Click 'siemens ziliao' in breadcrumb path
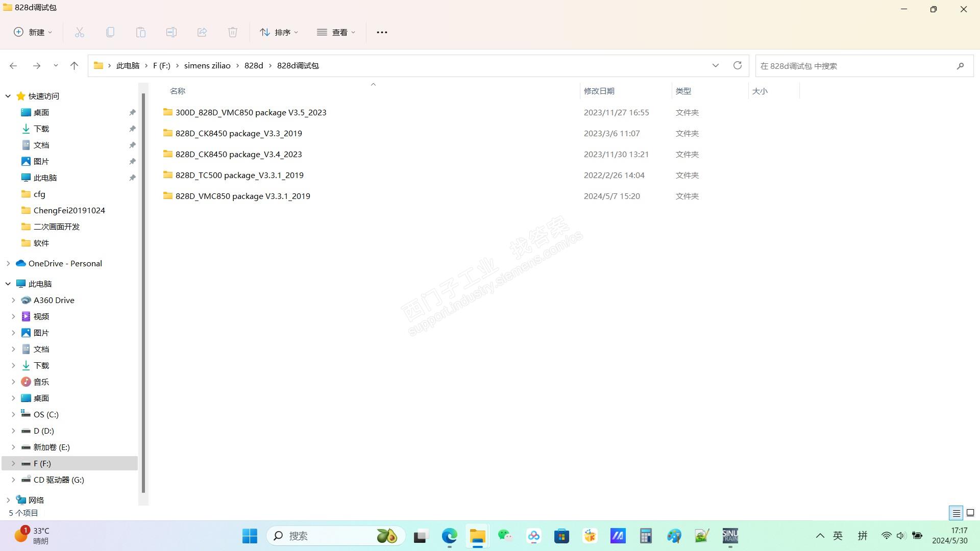The image size is (980, 551). coord(207,65)
